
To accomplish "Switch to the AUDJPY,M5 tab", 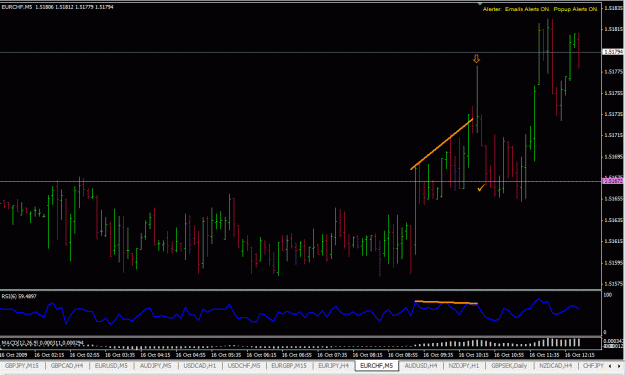I will pos(155,365).
